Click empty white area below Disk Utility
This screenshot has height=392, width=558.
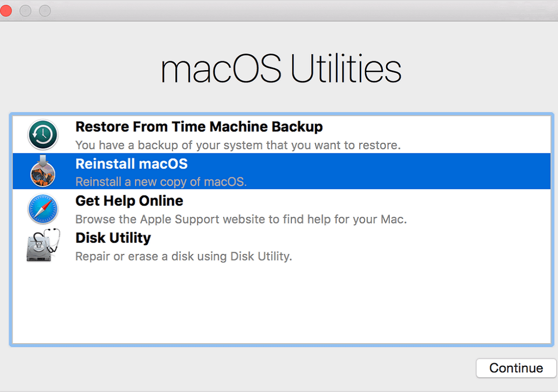coord(281,305)
